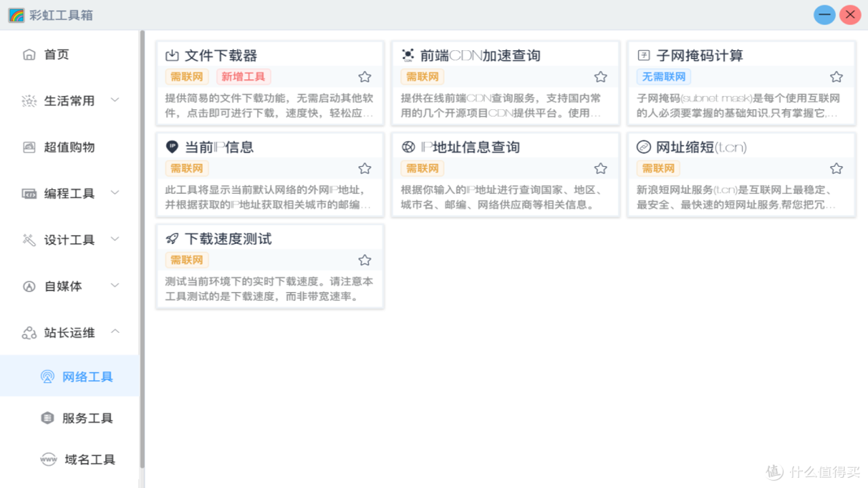868x488 pixels.
Task: Click the 自媒体 sidebar icon
Action: [29, 286]
